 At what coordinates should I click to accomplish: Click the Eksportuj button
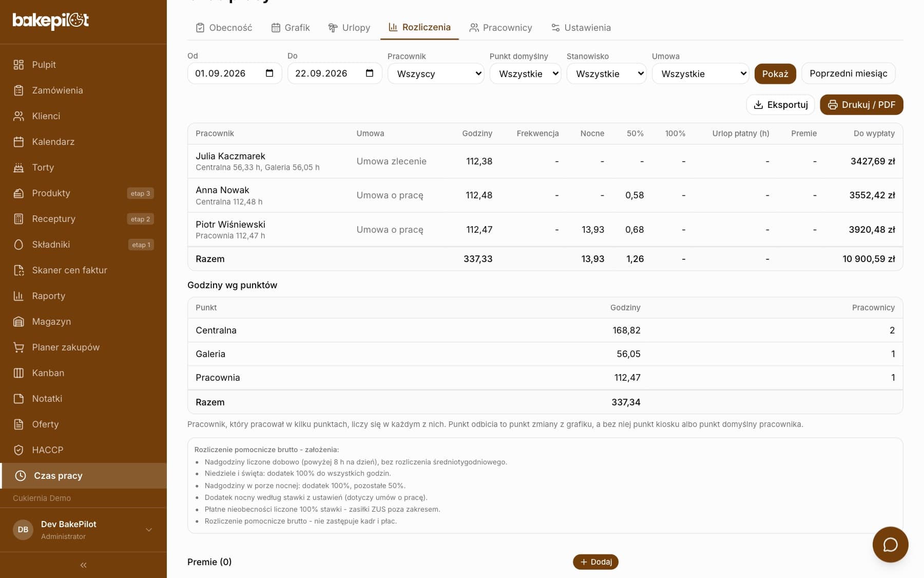tap(780, 105)
